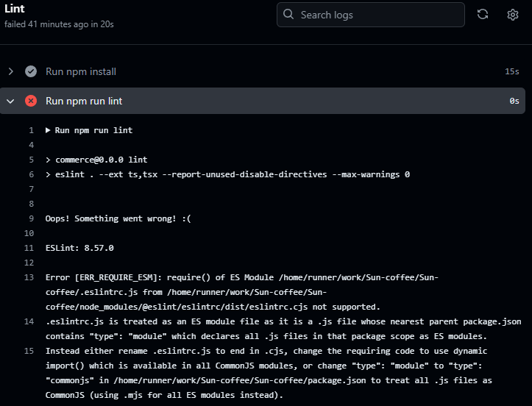
Task: Click the '15s' duration of npm install
Action: tap(512, 71)
